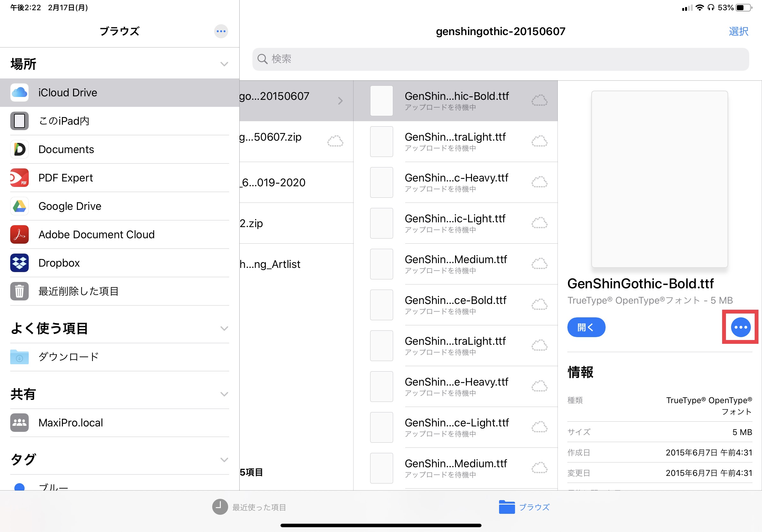The image size is (762, 532).
Task: Open the Dropbox location icon
Action: coord(19,263)
